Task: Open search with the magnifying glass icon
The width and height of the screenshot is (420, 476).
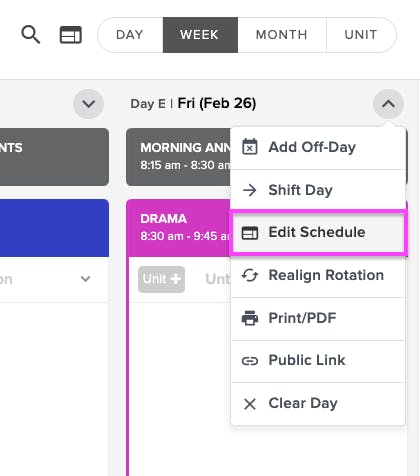Action: (x=31, y=35)
